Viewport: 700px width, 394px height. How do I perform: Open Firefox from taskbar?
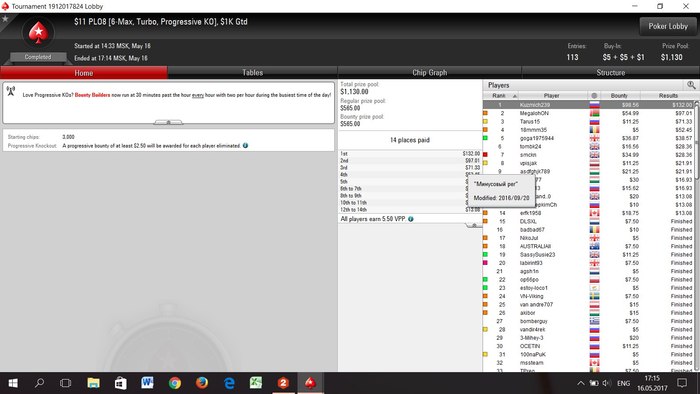(202, 383)
